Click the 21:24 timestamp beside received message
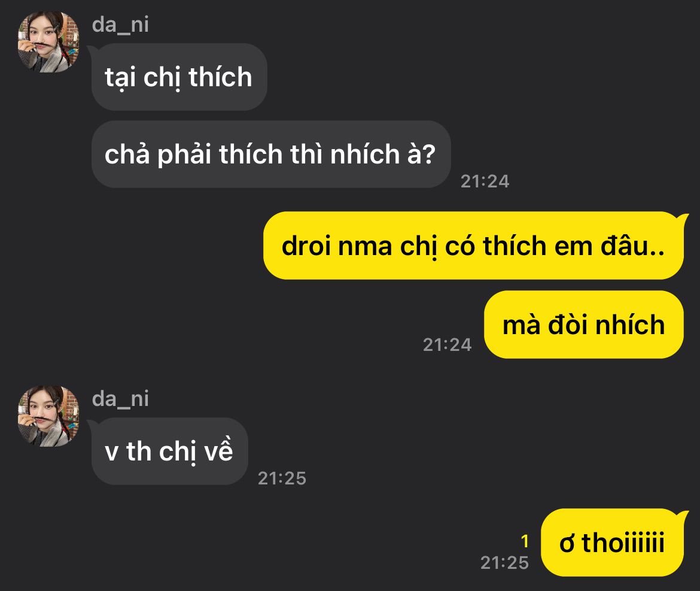Image resolution: width=700 pixels, height=591 pixels. [x=485, y=181]
